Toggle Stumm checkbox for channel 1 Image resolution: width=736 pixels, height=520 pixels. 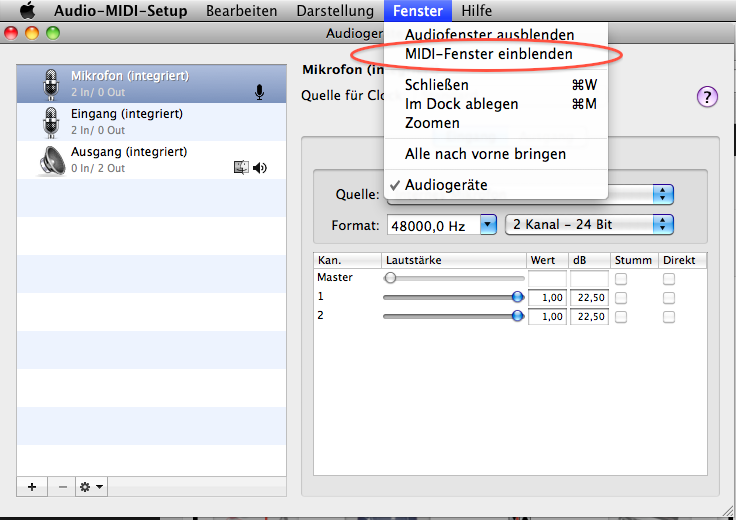tap(621, 298)
